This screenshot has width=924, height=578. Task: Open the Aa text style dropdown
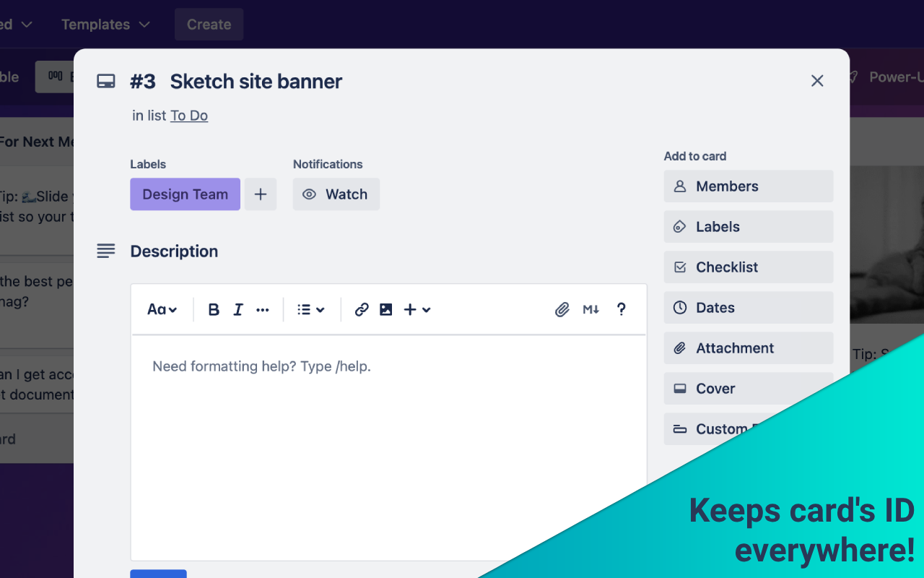(162, 309)
